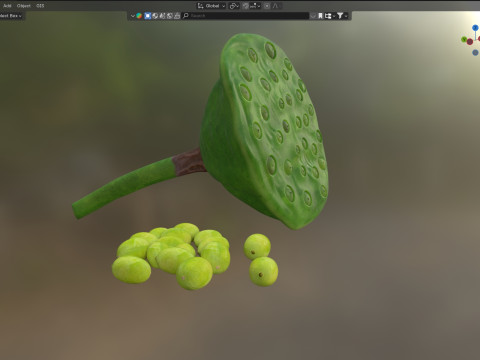Open the Object menu
Image resolution: width=480 pixels, height=360 pixels.
(x=24, y=6)
